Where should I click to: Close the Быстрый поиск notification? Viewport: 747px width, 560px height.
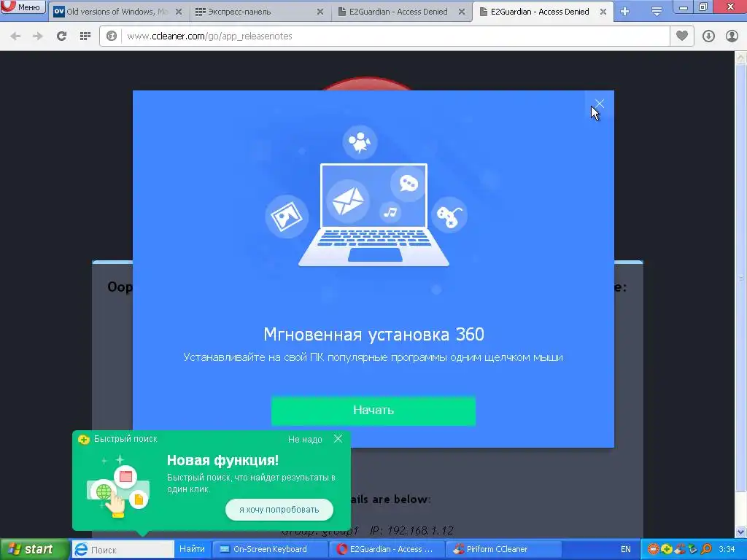[338, 438]
